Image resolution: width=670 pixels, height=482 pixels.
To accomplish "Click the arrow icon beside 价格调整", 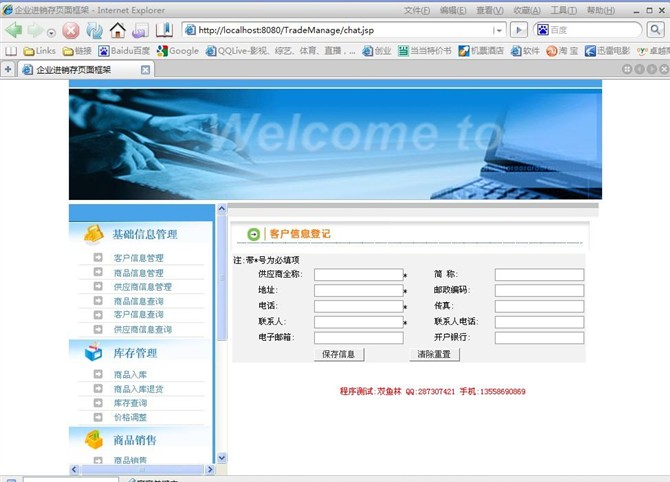I will click(98, 417).
